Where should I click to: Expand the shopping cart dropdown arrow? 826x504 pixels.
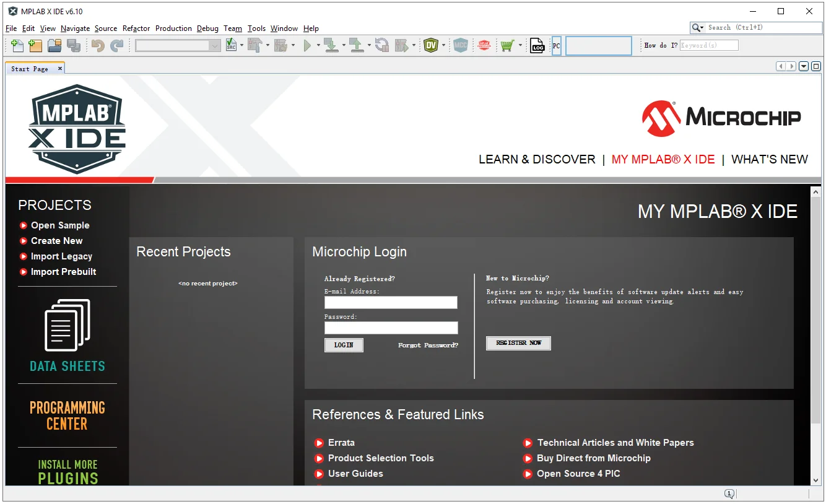point(520,45)
